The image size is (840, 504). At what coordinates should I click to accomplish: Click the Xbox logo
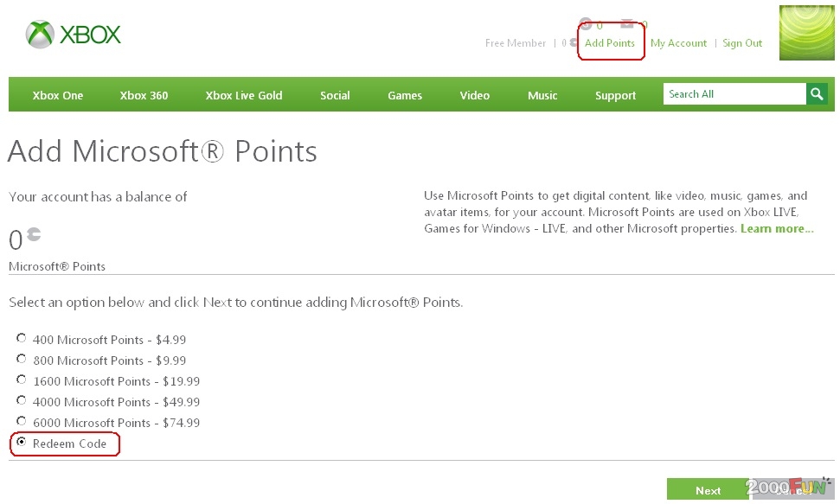coord(74,35)
